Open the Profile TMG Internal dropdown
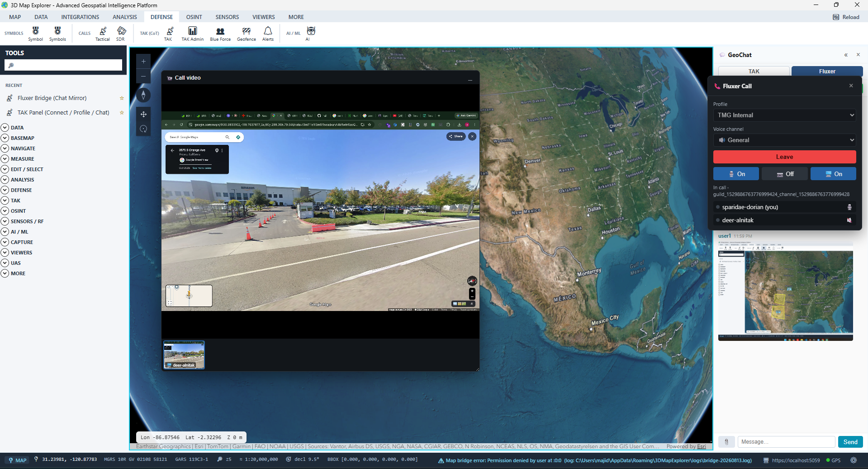The height and width of the screenshot is (469, 868). click(x=785, y=115)
